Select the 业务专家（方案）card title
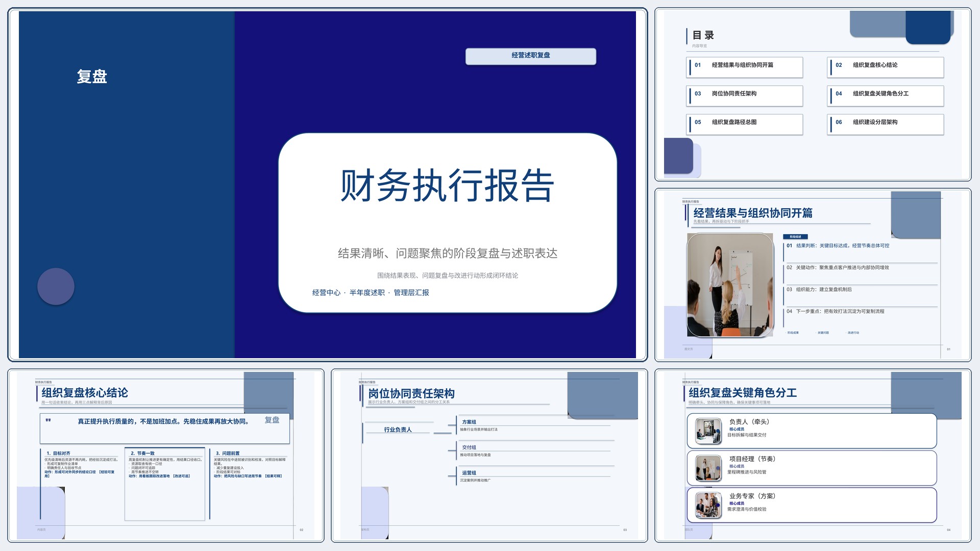 click(x=752, y=496)
